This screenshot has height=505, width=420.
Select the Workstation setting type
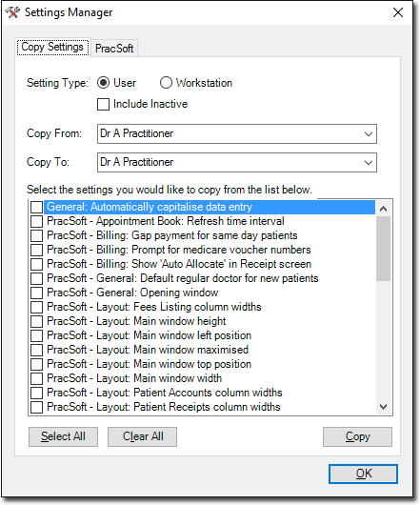(166, 83)
